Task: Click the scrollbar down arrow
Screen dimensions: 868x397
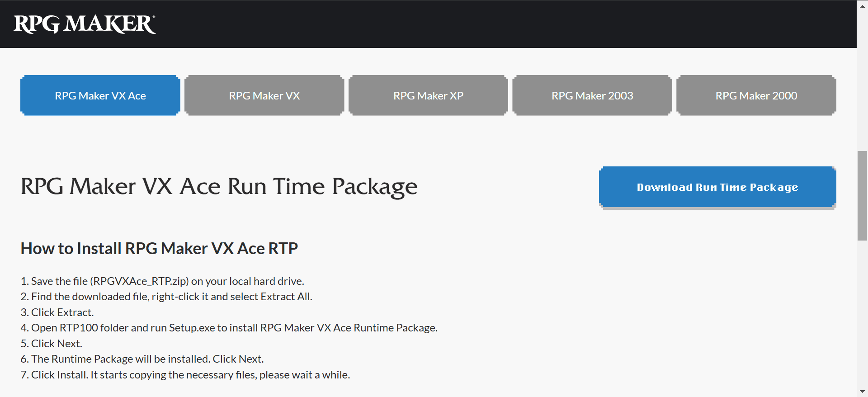Action: coord(863,392)
